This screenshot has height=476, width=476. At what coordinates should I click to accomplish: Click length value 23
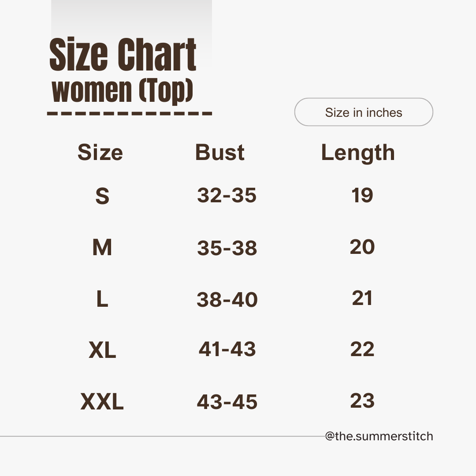(362, 400)
